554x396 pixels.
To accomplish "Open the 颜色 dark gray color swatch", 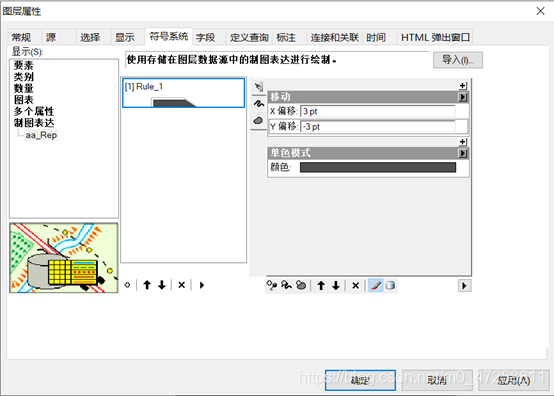I will coord(378,167).
